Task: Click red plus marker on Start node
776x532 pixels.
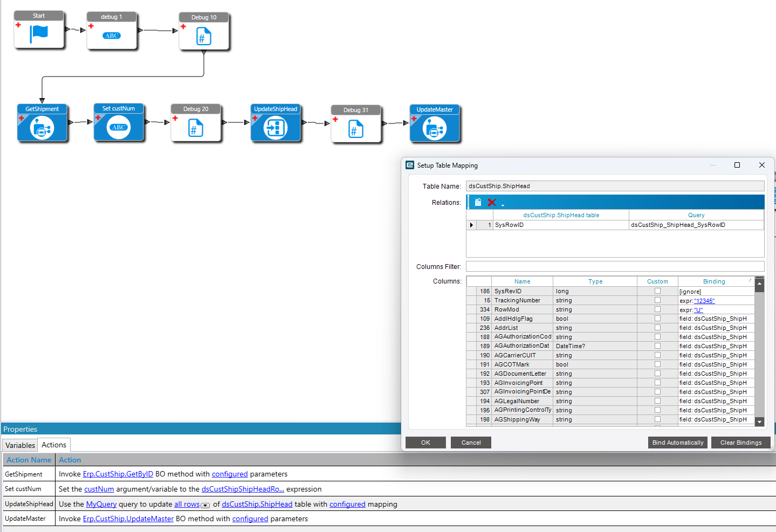Action: 18,25
